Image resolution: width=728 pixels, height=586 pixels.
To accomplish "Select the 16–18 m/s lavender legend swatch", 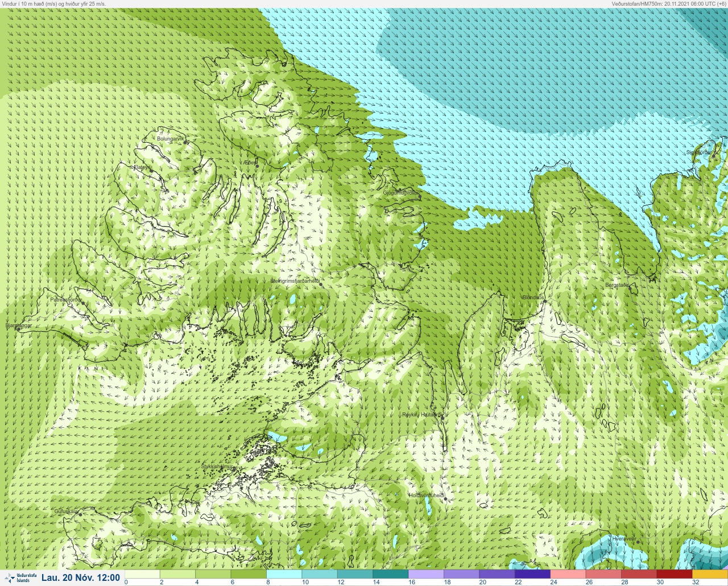I will tap(426, 574).
